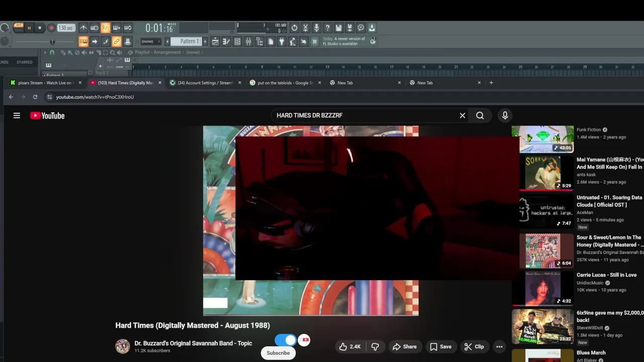
Task: Open the YouTube hamburger guide menu
Action: (x=17, y=116)
